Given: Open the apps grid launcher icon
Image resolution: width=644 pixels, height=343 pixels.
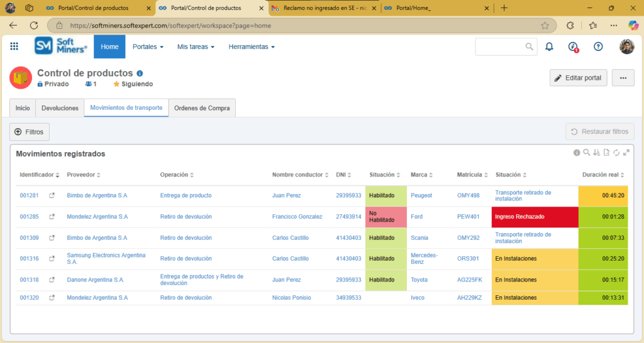Looking at the screenshot, I should tap(14, 46).
